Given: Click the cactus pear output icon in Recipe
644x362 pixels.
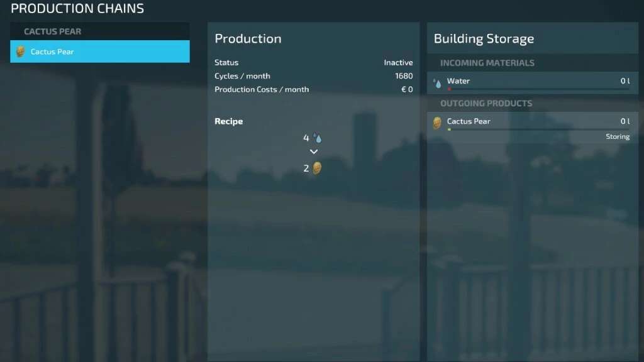Looking at the screenshot, I should [317, 168].
